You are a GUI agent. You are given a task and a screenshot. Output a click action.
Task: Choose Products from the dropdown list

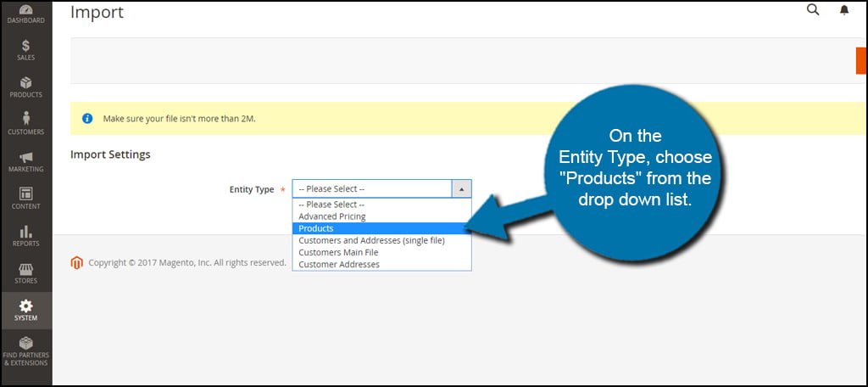(316, 228)
